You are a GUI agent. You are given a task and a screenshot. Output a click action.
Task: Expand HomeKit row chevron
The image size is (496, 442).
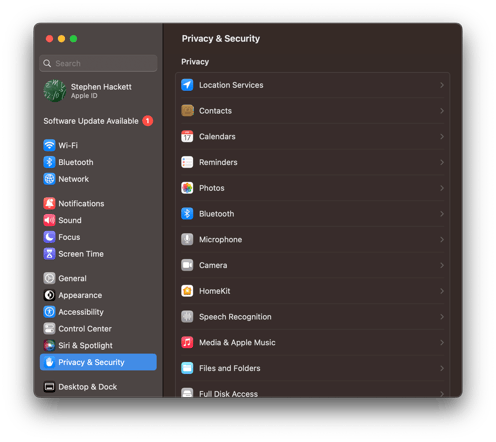pyautogui.click(x=442, y=291)
